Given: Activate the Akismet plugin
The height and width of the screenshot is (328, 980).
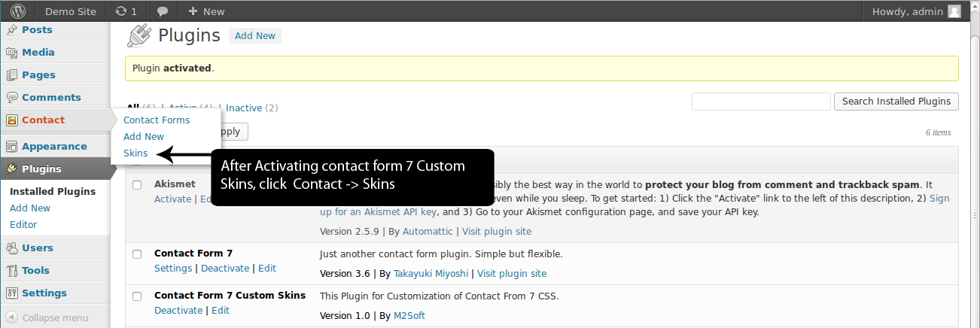Looking at the screenshot, I should (173, 199).
